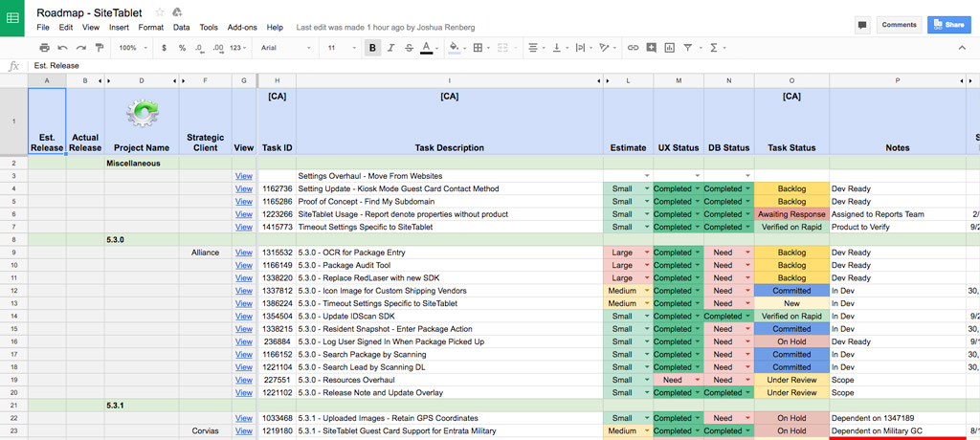
Task: Decrease decimal places
Action: 199,48
